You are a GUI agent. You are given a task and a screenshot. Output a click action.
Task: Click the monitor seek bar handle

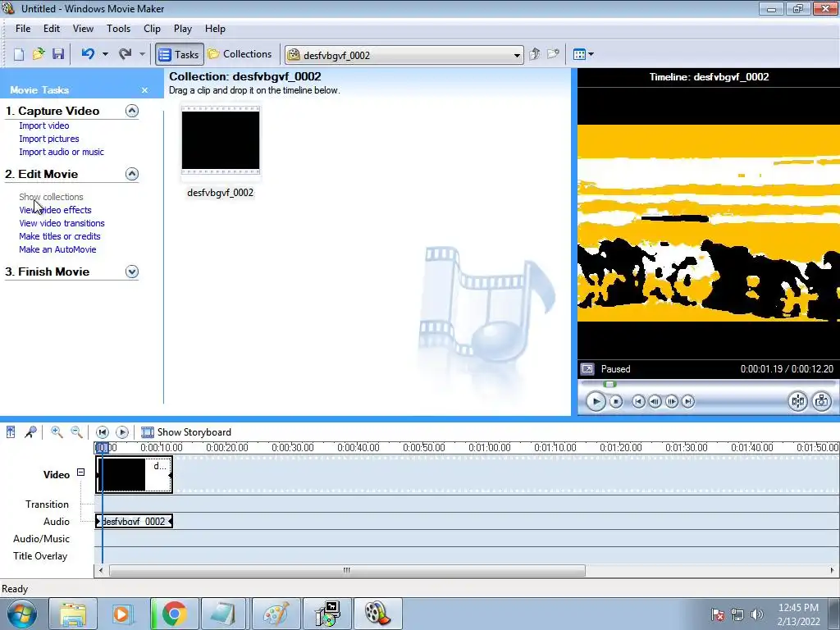609,384
